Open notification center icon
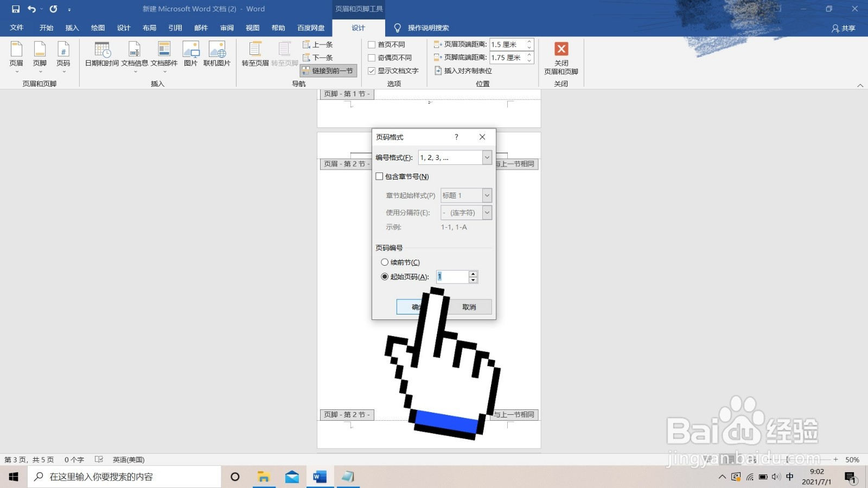The image size is (868, 488). [850, 477]
